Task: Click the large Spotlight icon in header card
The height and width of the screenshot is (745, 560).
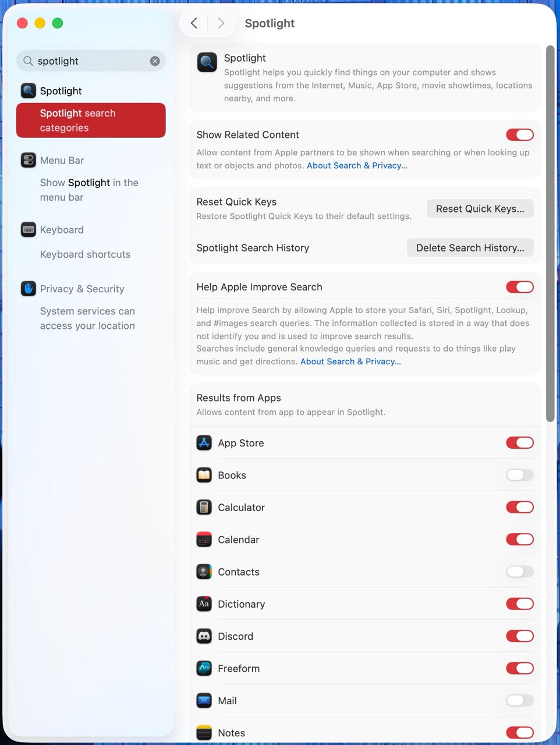Action: click(207, 62)
